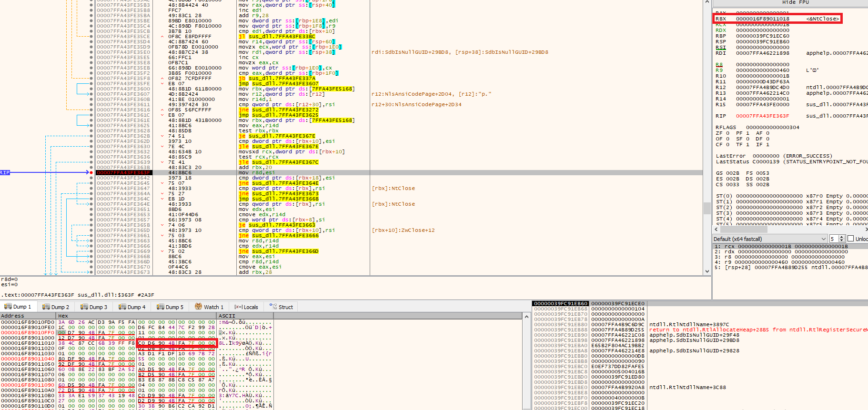Select the highlighted stack address 00000039FC91EB60
The width and height of the screenshot is (868, 410).
coord(561,303)
